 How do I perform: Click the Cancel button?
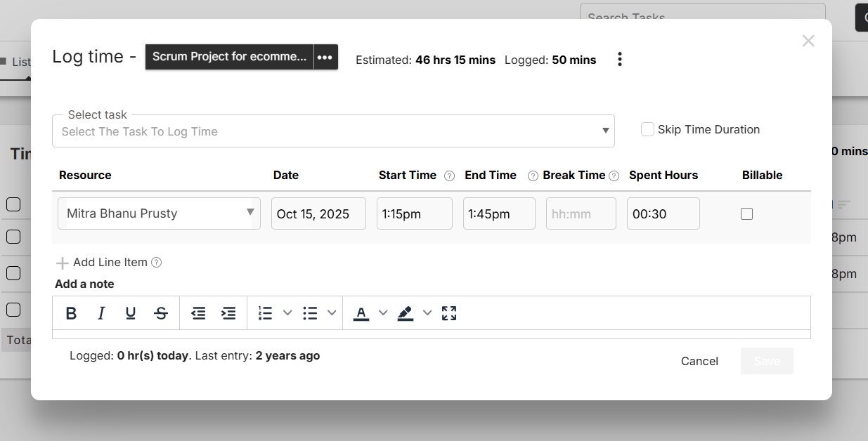699,361
